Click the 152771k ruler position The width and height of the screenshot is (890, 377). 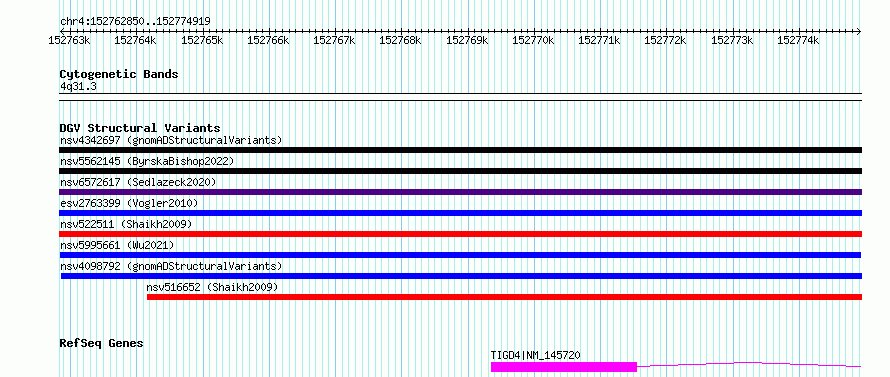click(599, 40)
